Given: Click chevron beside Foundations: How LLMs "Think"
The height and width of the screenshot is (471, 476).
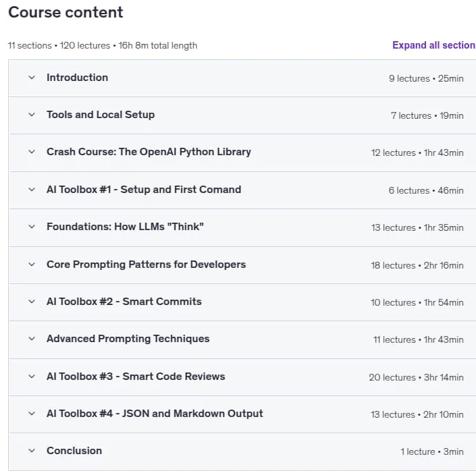Looking at the screenshot, I should [x=32, y=227].
